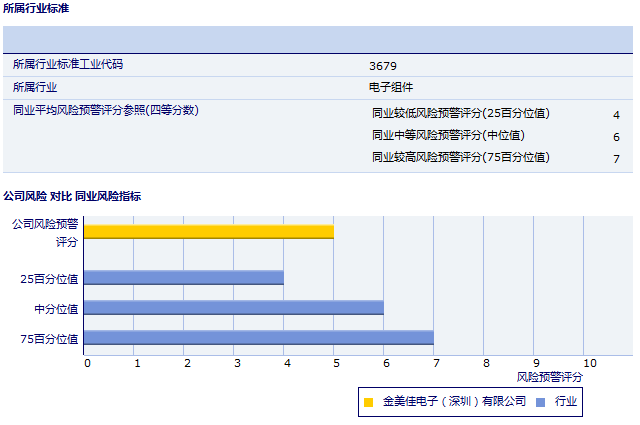Viewport: 640px width, 425px height.
Task: Select the industry code value 3679
Action: coord(383,66)
